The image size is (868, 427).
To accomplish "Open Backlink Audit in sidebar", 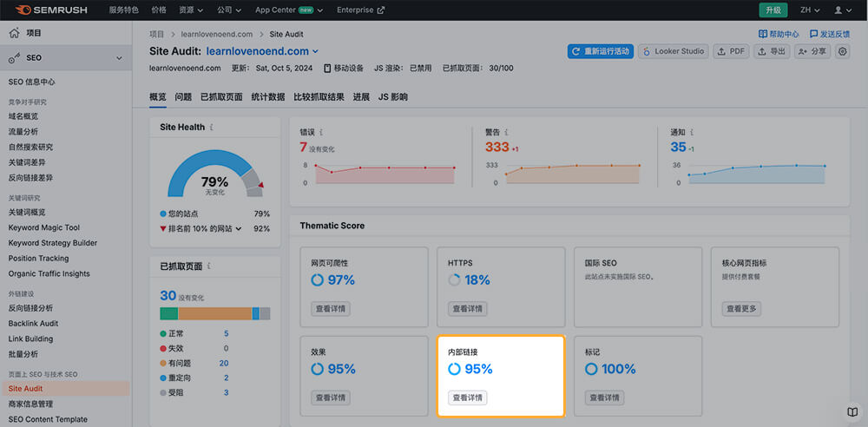I will tap(33, 324).
